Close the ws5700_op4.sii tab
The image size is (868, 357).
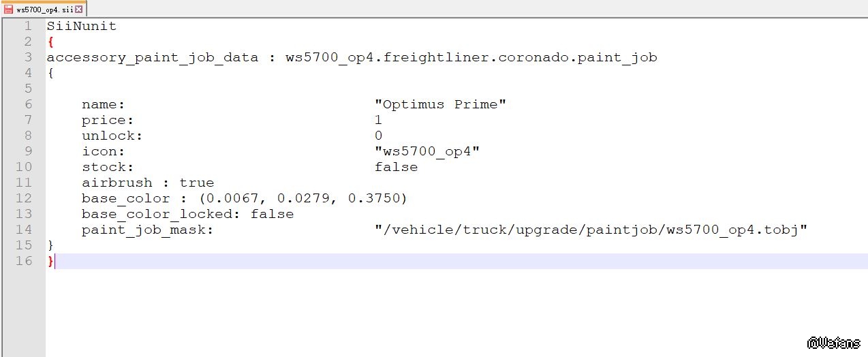pos(78,10)
